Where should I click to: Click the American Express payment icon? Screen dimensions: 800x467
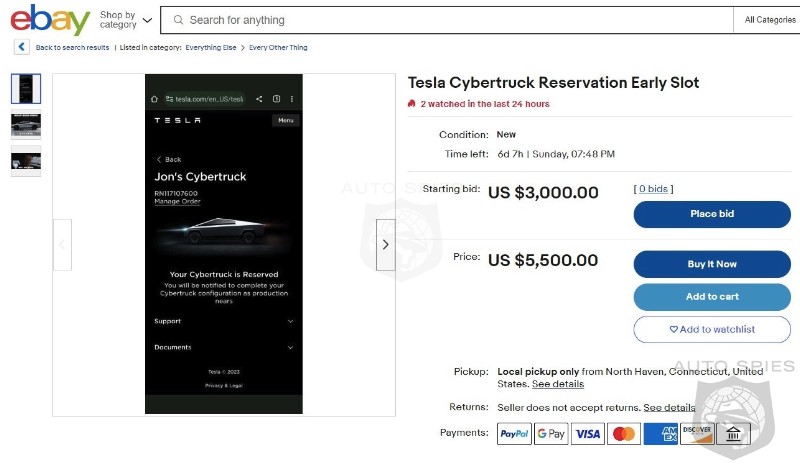click(x=661, y=433)
